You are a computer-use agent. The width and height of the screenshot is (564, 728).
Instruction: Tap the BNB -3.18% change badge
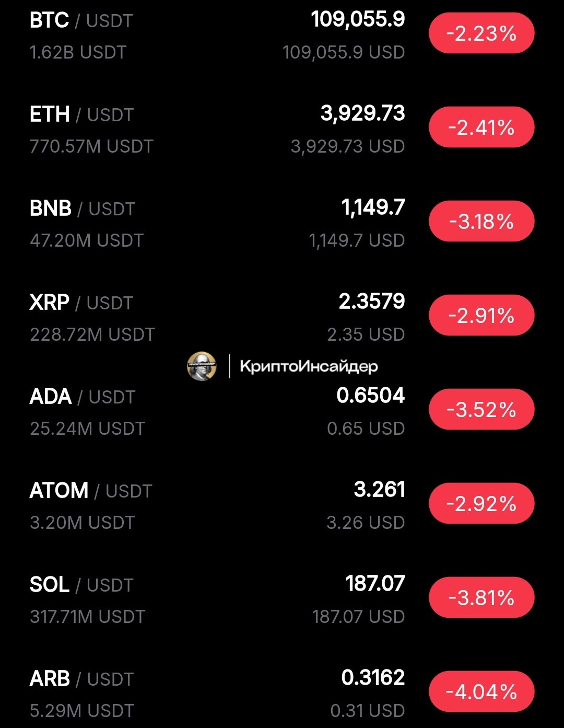pyautogui.click(x=481, y=222)
